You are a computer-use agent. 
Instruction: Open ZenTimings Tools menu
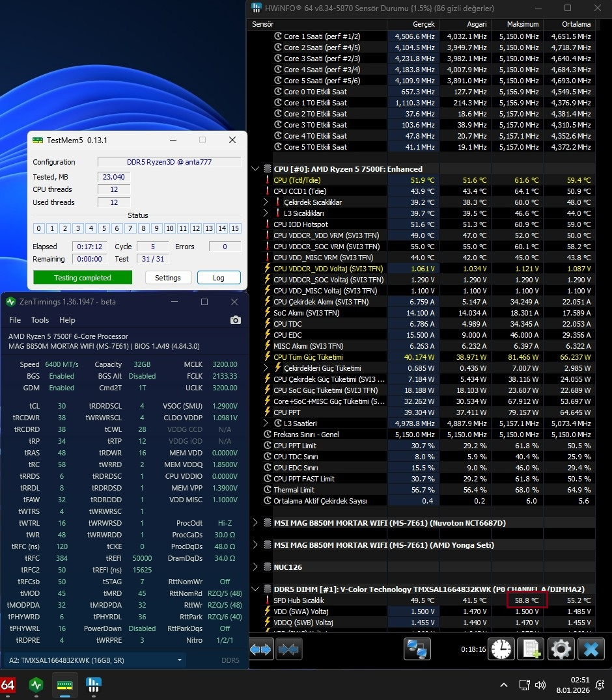(x=40, y=320)
